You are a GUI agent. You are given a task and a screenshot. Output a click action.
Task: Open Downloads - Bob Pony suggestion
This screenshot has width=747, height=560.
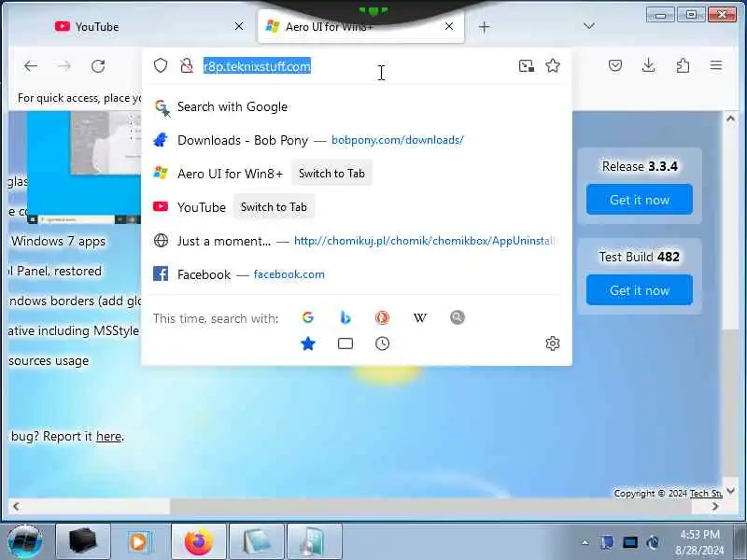357,140
